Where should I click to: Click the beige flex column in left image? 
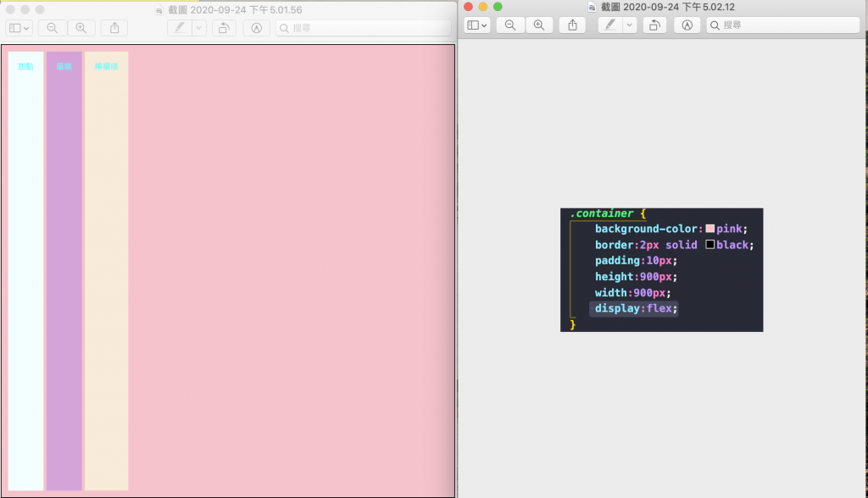106,271
